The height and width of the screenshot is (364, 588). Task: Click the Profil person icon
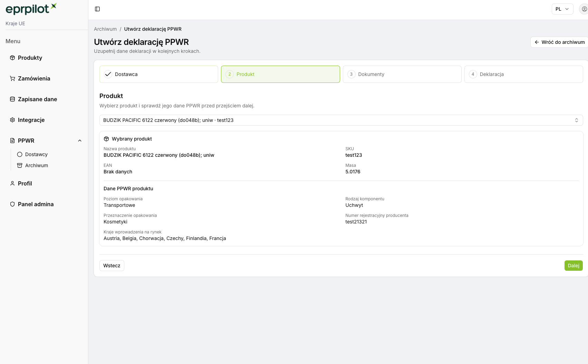12,183
